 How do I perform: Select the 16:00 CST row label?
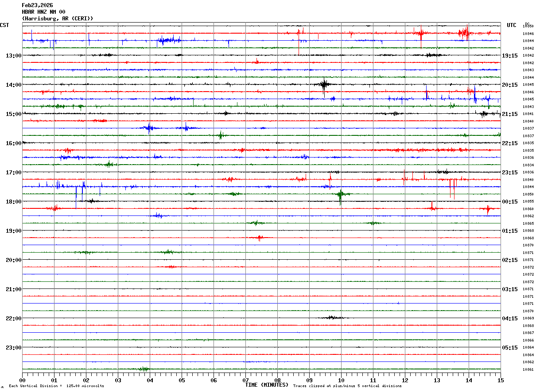point(13,143)
